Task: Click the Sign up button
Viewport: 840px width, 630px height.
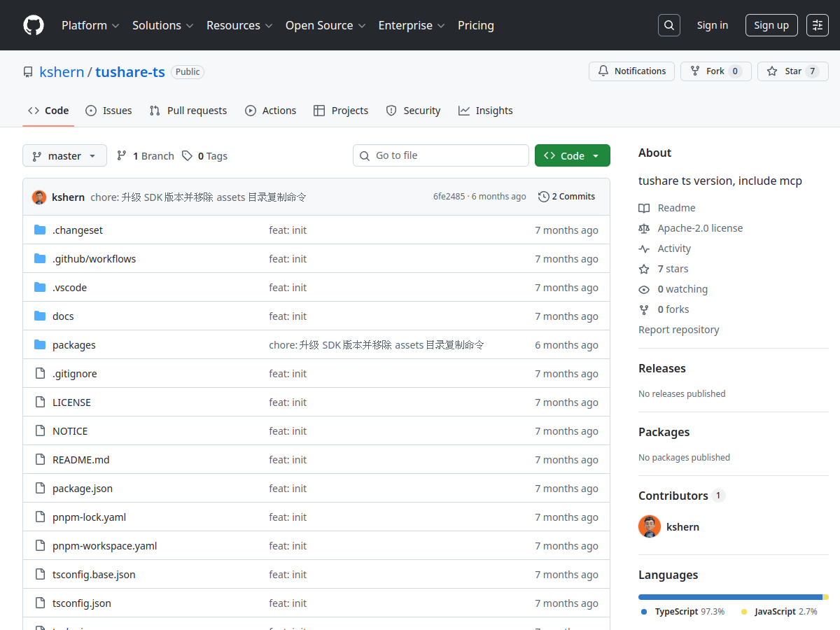Action: click(771, 25)
